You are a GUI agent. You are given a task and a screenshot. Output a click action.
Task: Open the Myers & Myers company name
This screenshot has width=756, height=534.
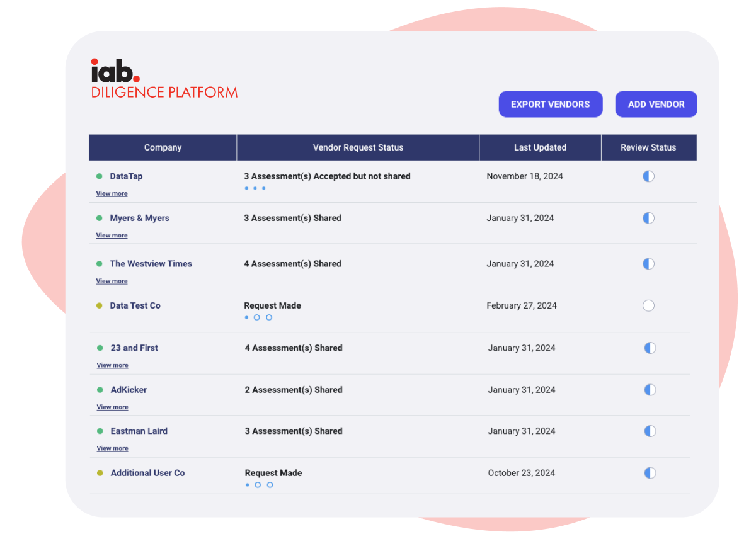tap(139, 218)
